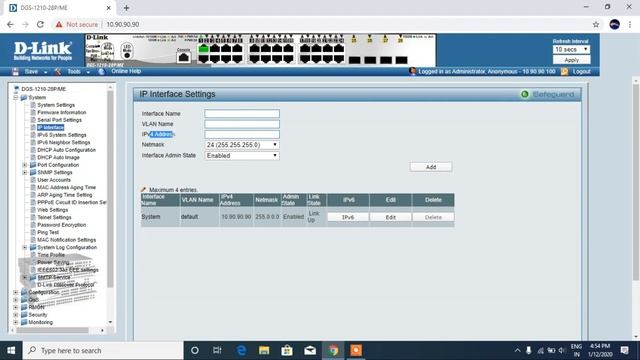The height and width of the screenshot is (360, 640).
Task: Expand the Port Configuration node
Action: pos(24,165)
